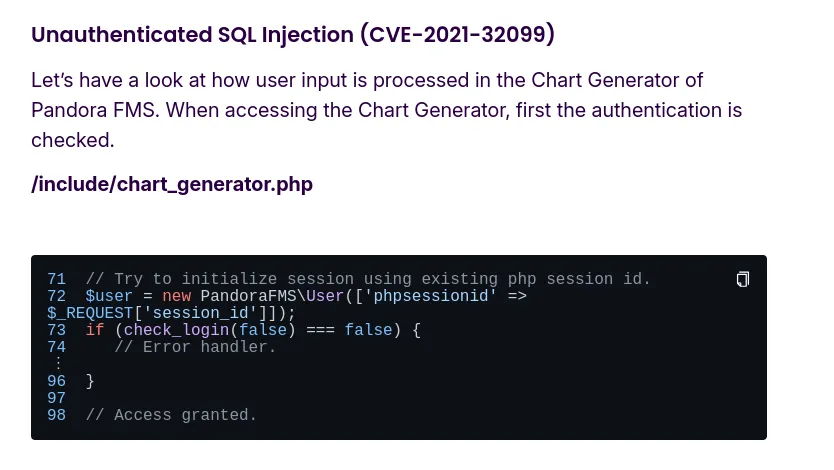This screenshot has width=834, height=470.
Task: Click the 'phpsessionid' string in code
Action: (x=430, y=296)
